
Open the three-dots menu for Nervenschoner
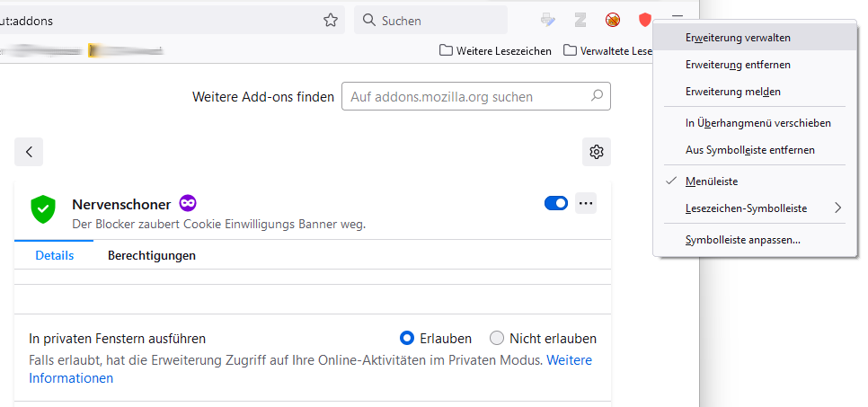click(x=586, y=203)
